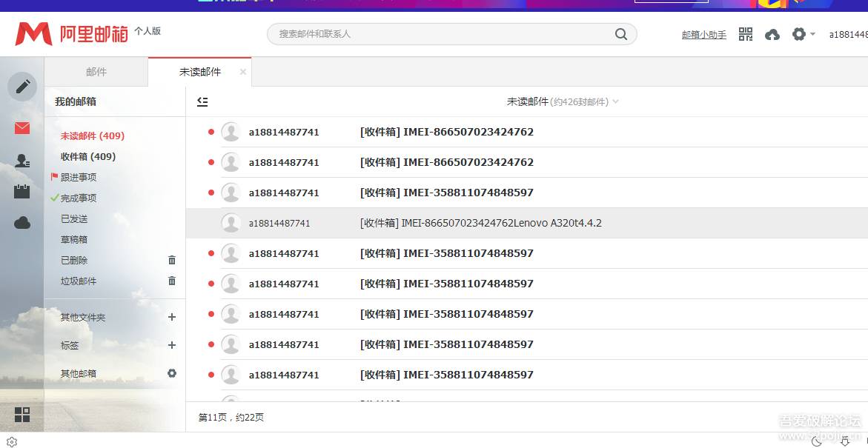Click the 邮箱小助手 link

click(703, 35)
